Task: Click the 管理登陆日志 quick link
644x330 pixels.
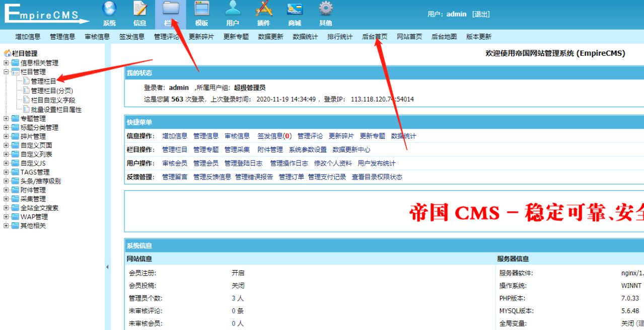Action: point(243,163)
